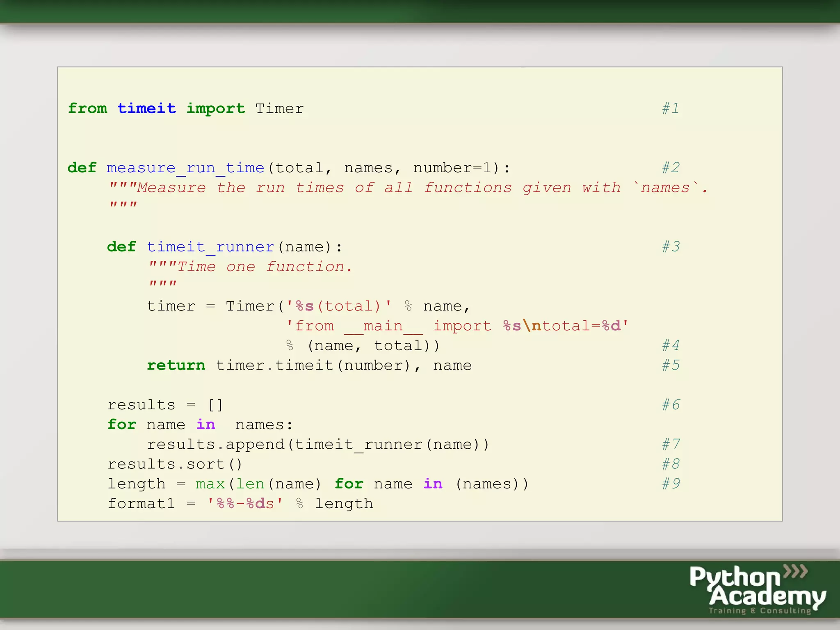Click the '#1' comment marker
Screen dimensions: 840x630
click(x=671, y=109)
